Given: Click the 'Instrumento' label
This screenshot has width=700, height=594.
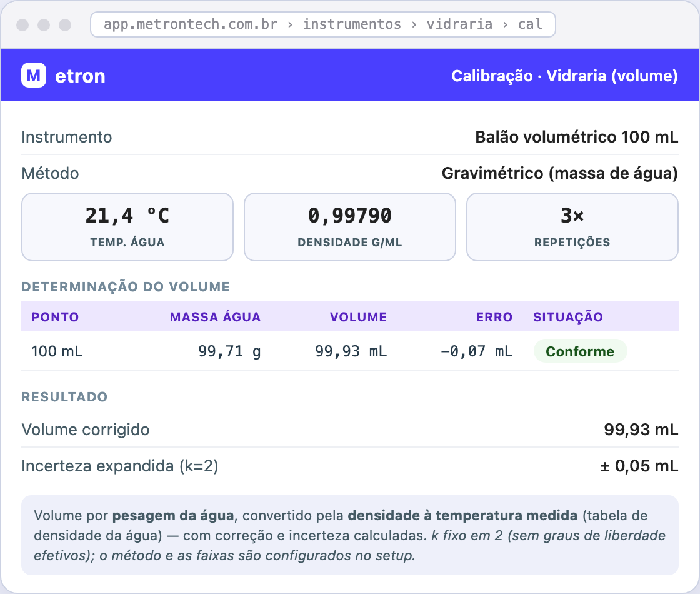Looking at the screenshot, I should (x=67, y=137).
